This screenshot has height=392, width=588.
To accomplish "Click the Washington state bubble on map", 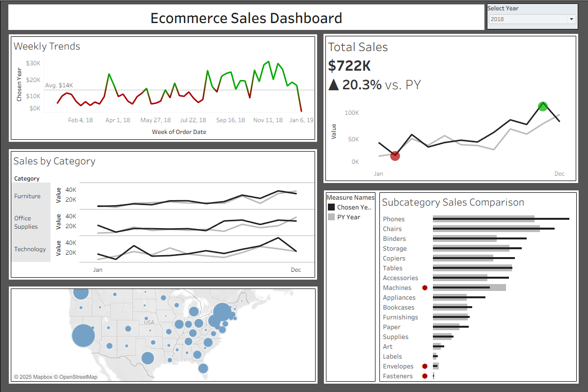I will pos(80,292).
